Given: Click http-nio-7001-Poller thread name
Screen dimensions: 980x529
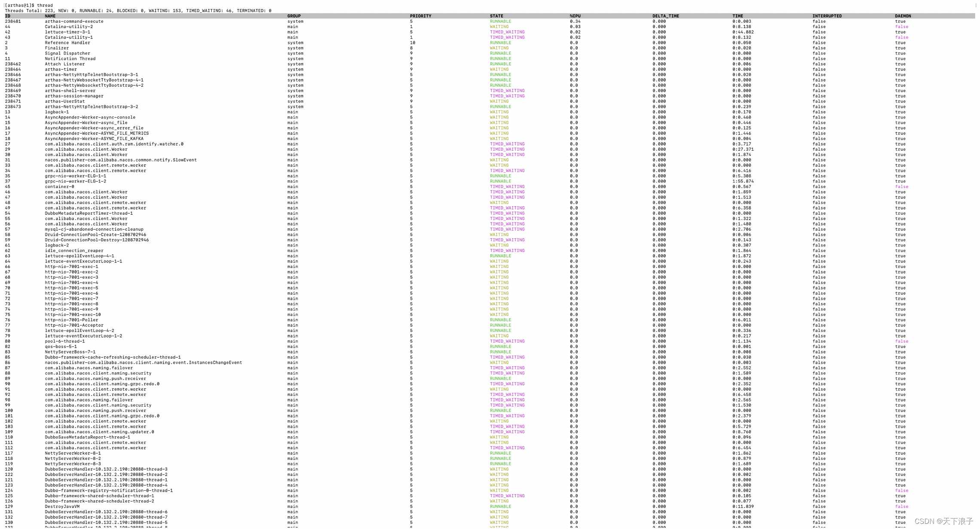Looking at the screenshot, I should [x=71, y=320].
